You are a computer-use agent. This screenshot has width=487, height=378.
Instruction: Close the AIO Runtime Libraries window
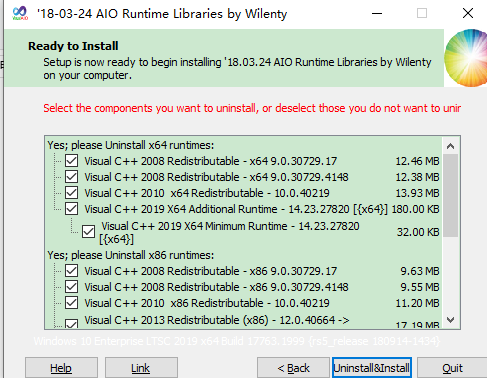pos(468,13)
